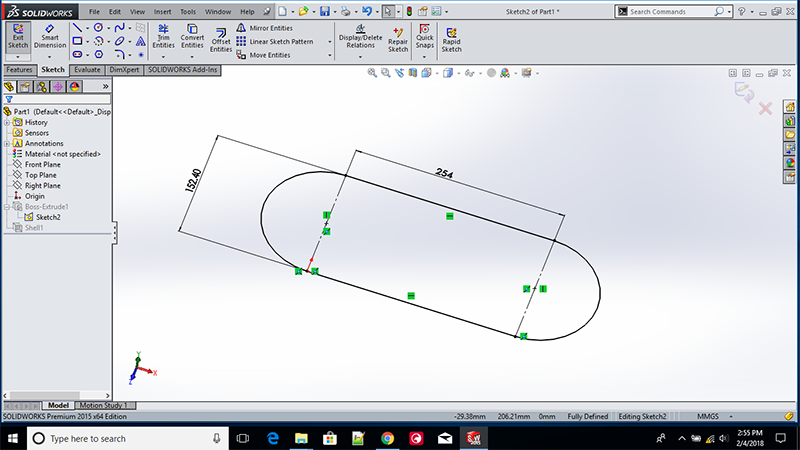The width and height of the screenshot is (800, 450).
Task: Open the Linear Sketch Pattern dropdown arrow
Action: point(330,42)
